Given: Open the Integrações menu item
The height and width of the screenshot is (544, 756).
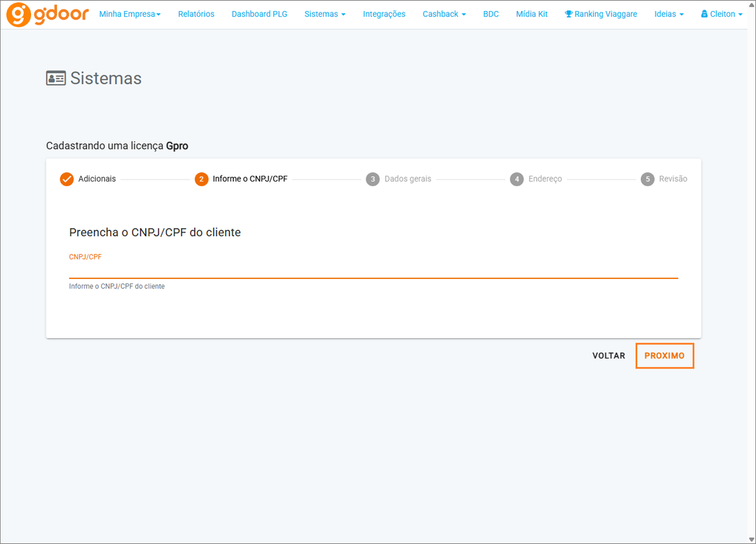Looking at the screenshot, I should [384, 14].
